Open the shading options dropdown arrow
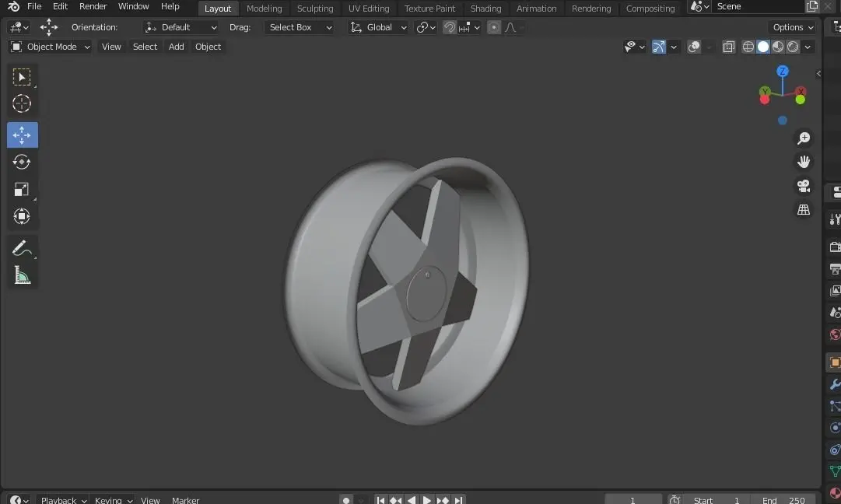This screenshot has height=504, width=841. 808,47
